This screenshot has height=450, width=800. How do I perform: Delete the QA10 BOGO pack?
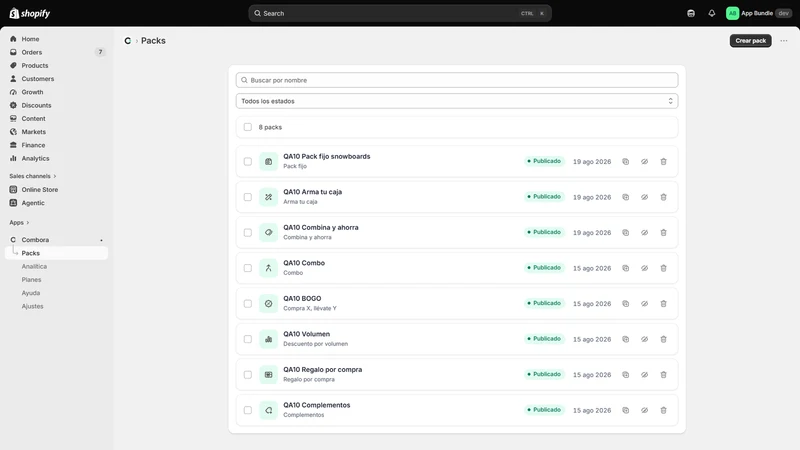[x=663, y=304]
